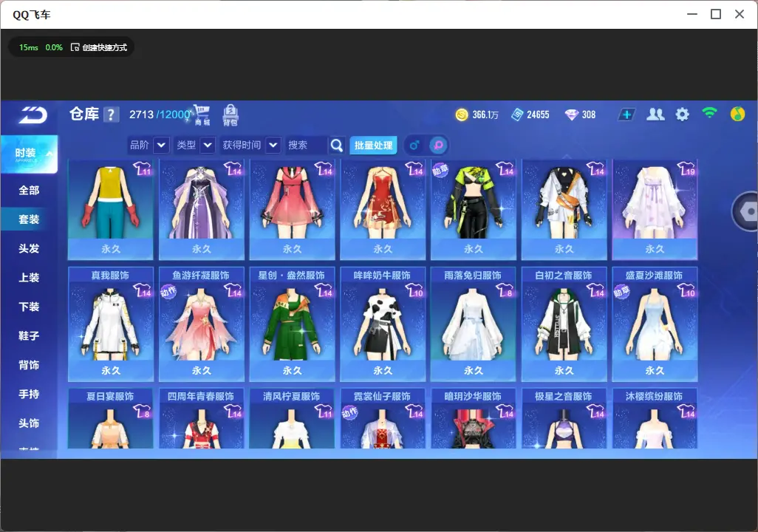Viewport: 758px width, 532px height.
Task: Select the 霓裳仙子服饰 outfit card
Action: (383, 418)
